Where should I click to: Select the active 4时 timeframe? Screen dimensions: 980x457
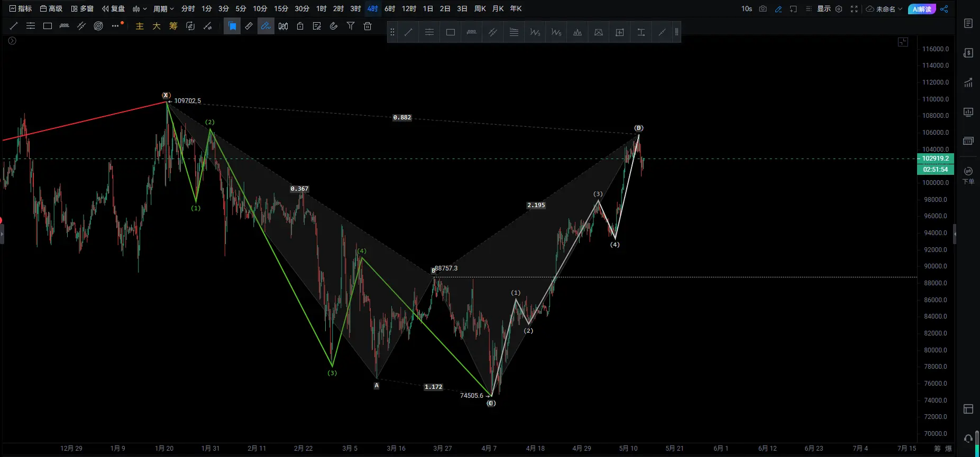373,8
